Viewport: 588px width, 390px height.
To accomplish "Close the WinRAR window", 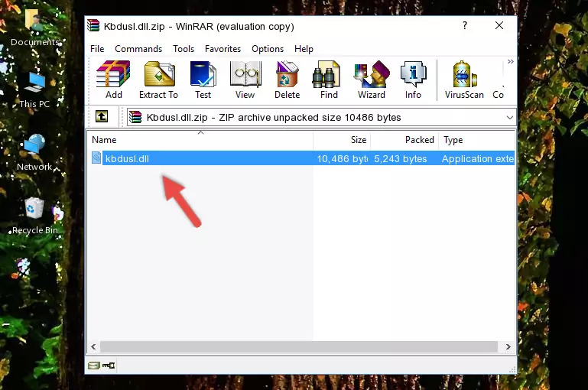I will 499,25.
